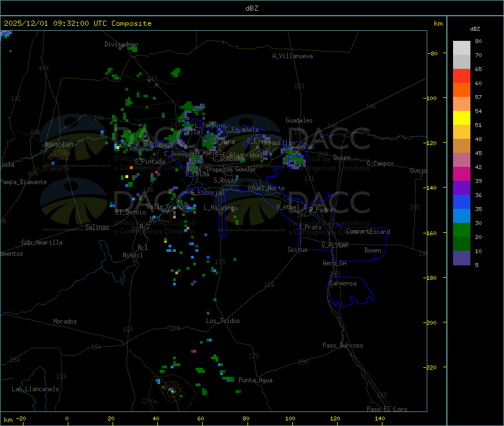Click the El_Desvio location label
This screenshot has width=504, height=426.
pyautogui.click(x=131, y=212)
